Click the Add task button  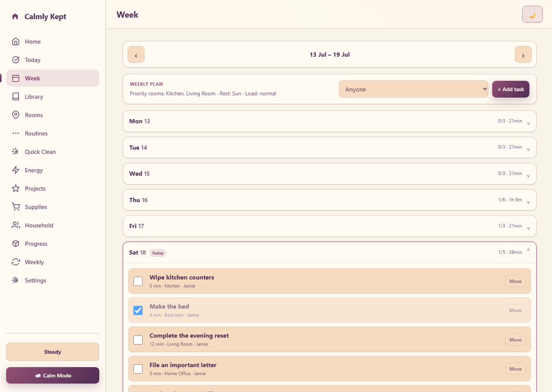pos(511,89)
